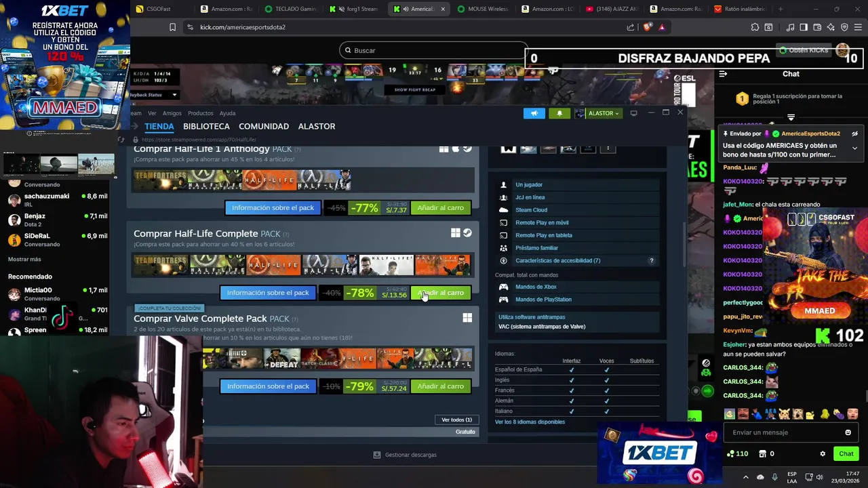
Task: Open the Ayuda menu in Steam
Action: tap(227, 113)
